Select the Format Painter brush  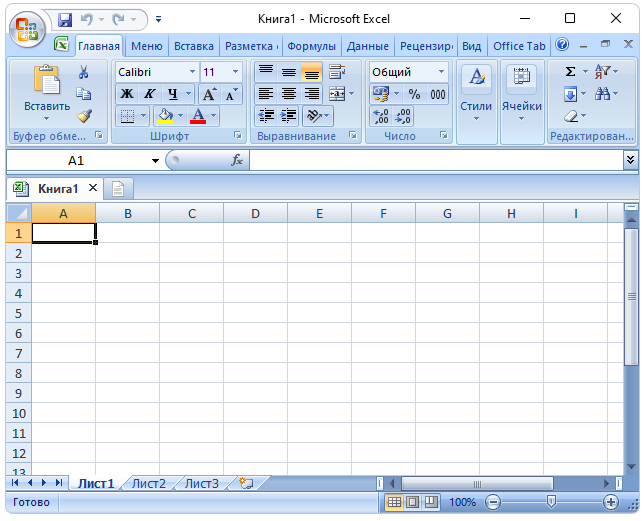pos(84,116)
